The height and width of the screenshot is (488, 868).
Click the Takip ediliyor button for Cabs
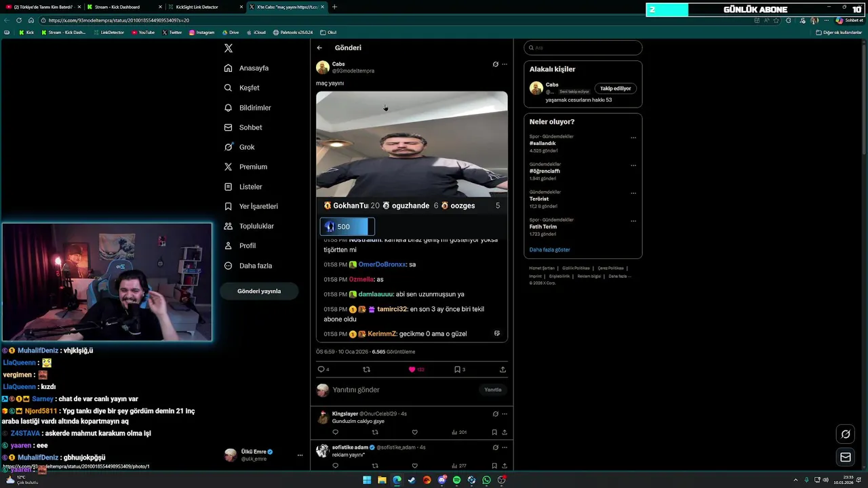point(615,88)
